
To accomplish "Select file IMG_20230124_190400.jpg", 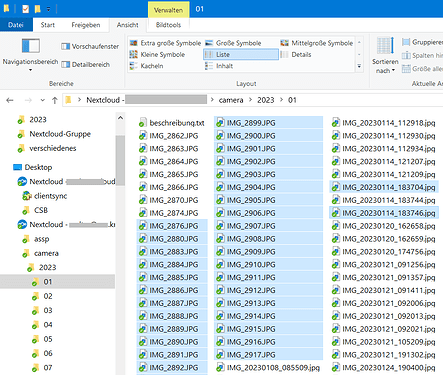I will pos(383,368).
